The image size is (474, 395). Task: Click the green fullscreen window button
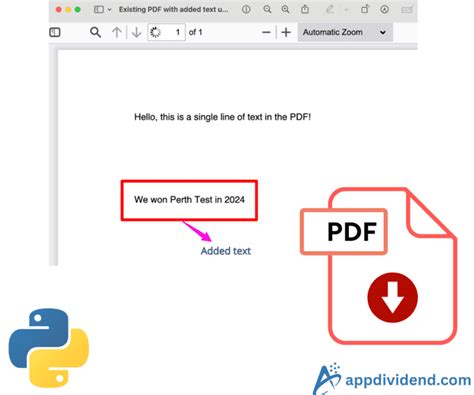[x=78, y=10]
